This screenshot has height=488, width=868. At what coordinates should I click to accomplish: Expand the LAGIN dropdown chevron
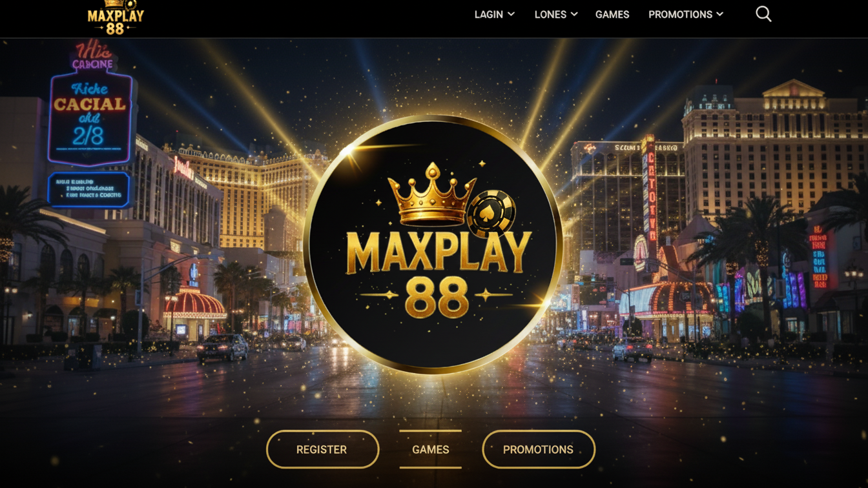click(x=512, y=14)
